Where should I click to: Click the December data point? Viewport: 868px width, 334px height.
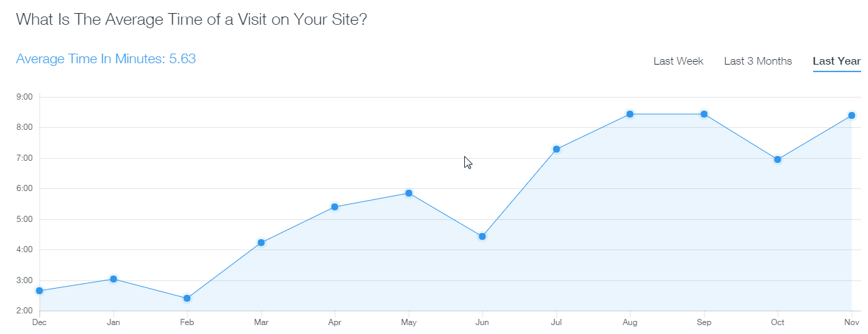pyautogui.click(x=40, y=291)
